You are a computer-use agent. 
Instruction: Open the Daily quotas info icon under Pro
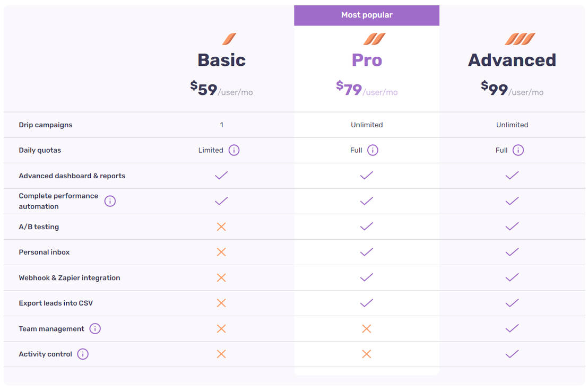point(373,150)
